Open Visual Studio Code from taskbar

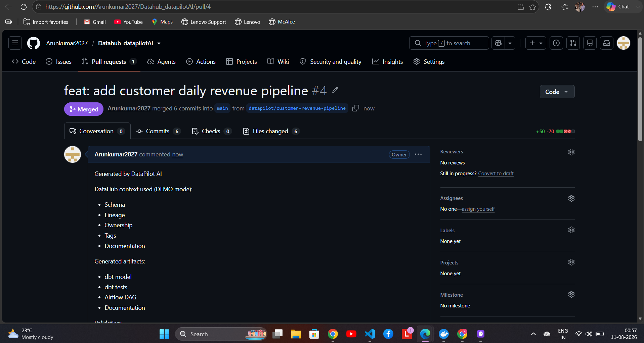[x=370, y=334]
